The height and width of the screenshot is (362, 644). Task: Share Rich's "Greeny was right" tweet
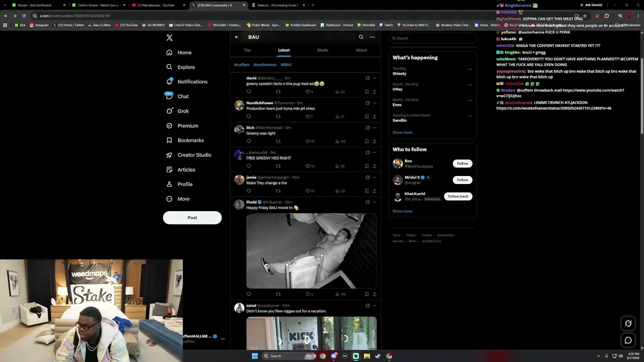point(374,141)
